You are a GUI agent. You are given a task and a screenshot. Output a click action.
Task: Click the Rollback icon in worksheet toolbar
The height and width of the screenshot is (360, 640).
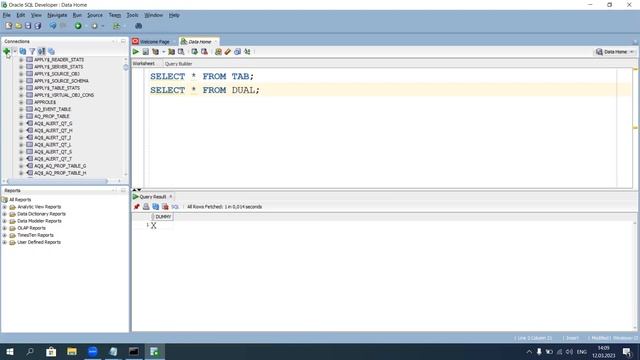tap(204, 51)
